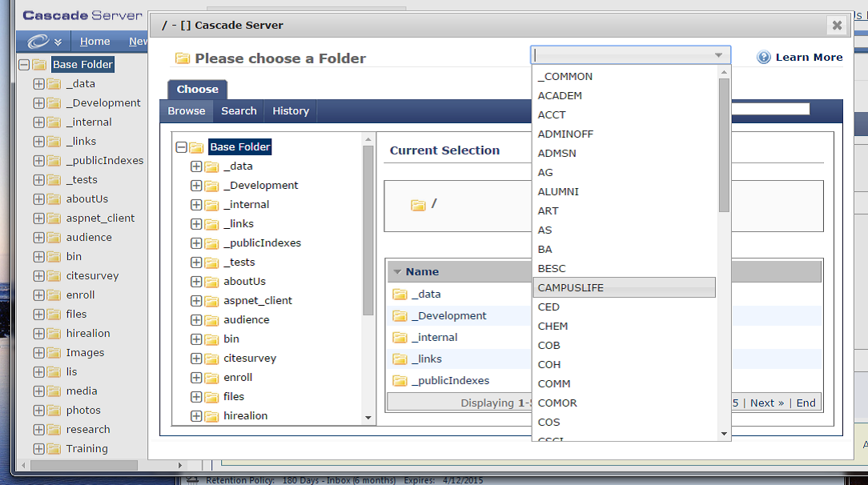Select the Choose tab
868x485 pixels.
click(197, 89)
